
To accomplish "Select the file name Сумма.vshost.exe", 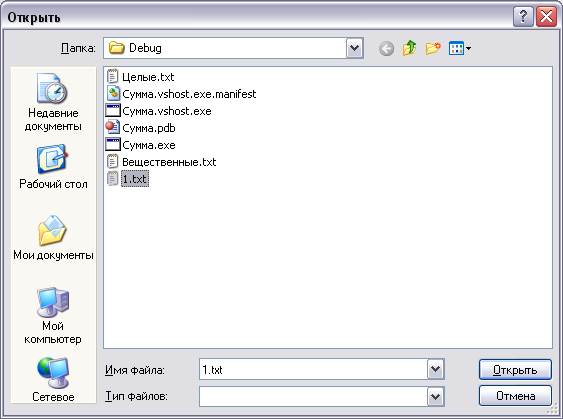I will click(167, 111).
